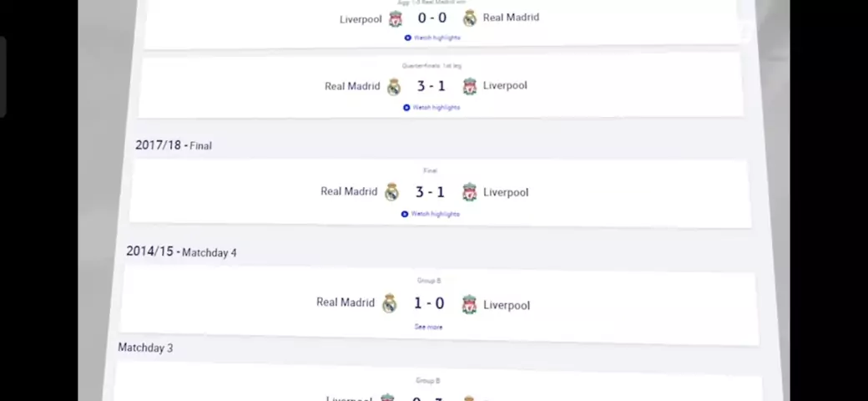Watch highlights of the 2017/18 Final
Image resolution: width=868 pixels, height=401 pixels.
click(431, 214)
